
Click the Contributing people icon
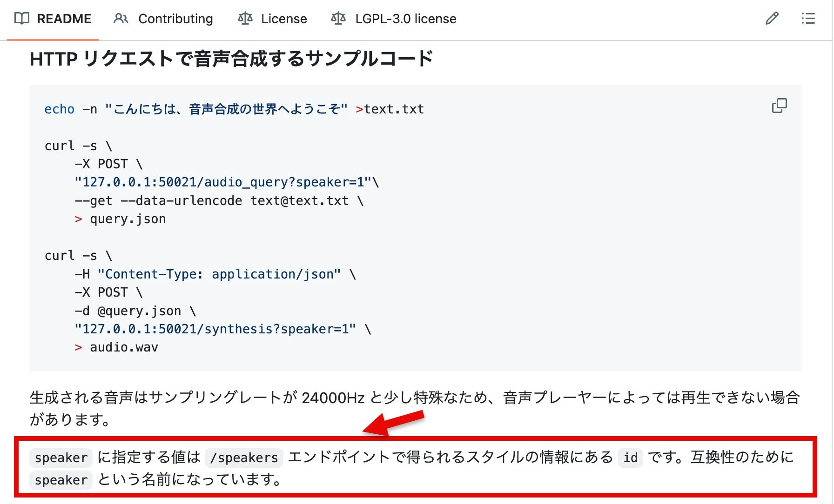(121, 19)
